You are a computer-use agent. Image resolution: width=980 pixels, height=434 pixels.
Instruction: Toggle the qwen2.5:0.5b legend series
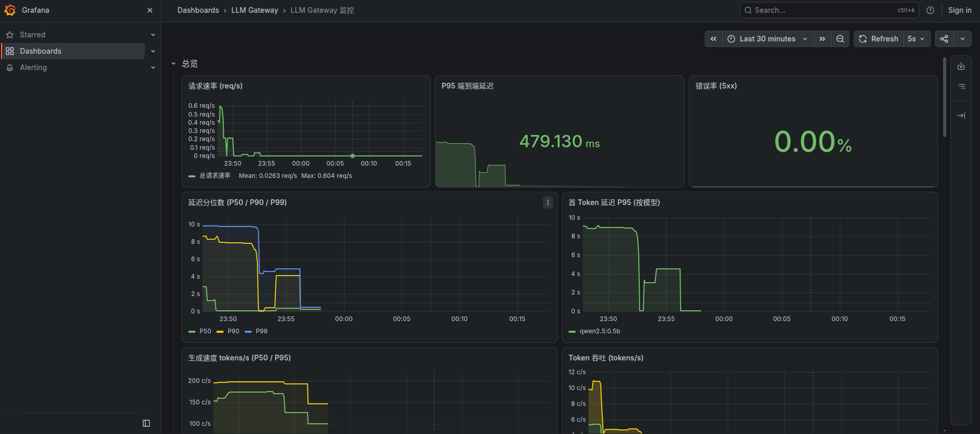pos(600,331)
